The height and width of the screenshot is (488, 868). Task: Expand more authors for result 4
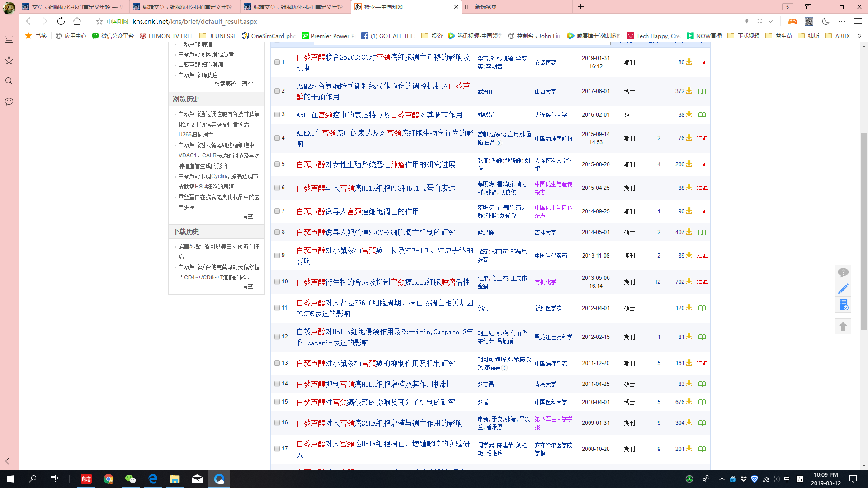click(x=499, y=143)
